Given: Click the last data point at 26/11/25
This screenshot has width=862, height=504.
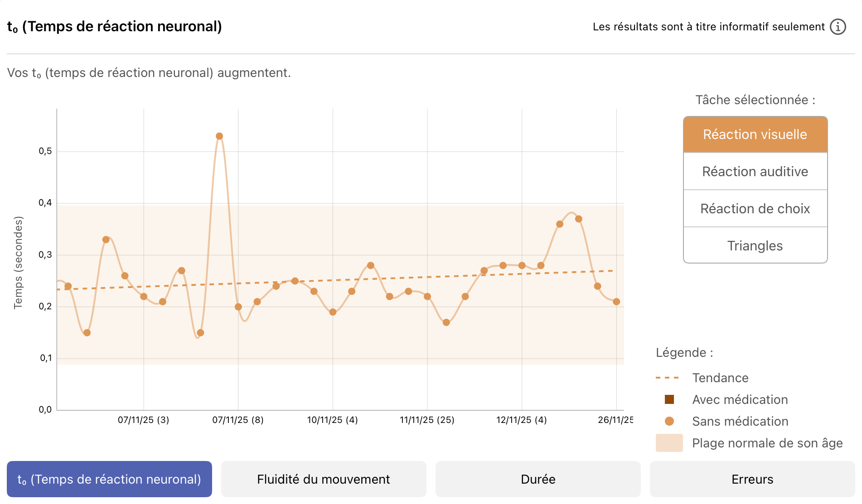Looking at the screenshot, I should tap(616, 302).
